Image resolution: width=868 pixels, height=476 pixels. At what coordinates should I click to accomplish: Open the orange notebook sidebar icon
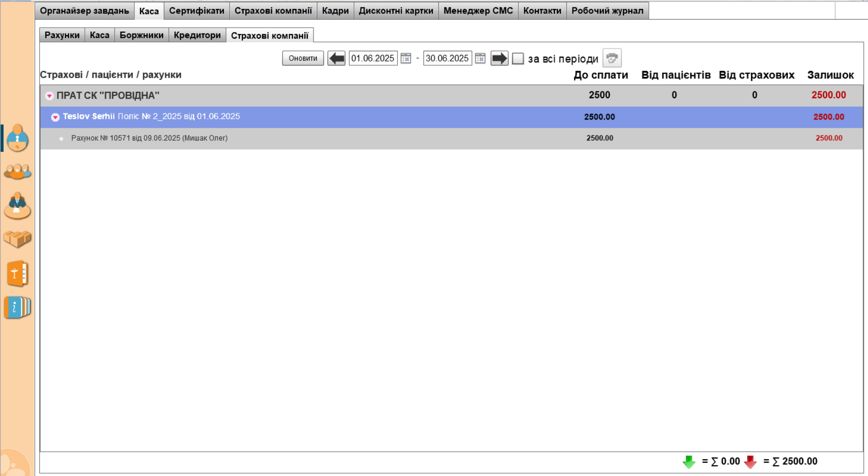pos(17,273)
